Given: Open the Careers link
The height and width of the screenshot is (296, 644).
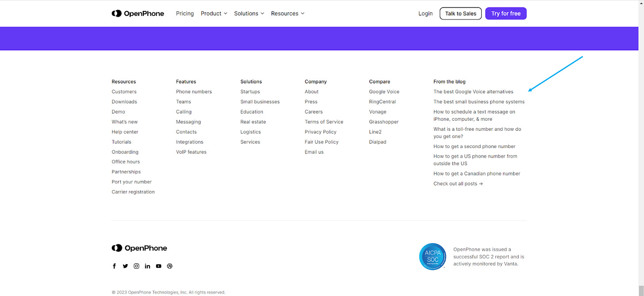Looking at the screenshot, I should click(314, 112).
